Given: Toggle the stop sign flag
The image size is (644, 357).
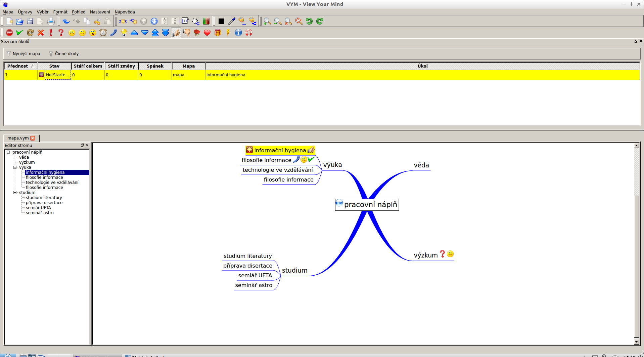Looking at the screenshot, I should (9, 33).
